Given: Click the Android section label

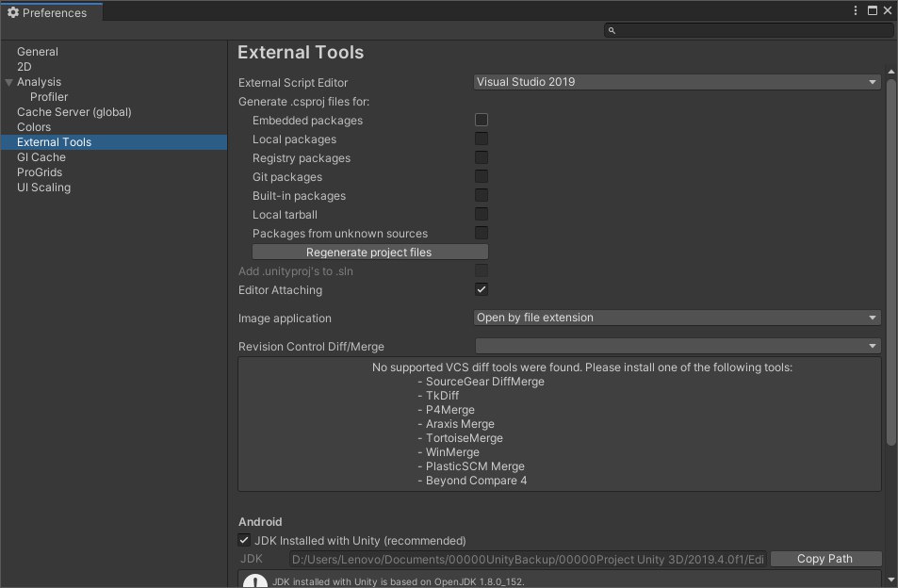Looking at the screenshot, I should click(x=260, y=522).
